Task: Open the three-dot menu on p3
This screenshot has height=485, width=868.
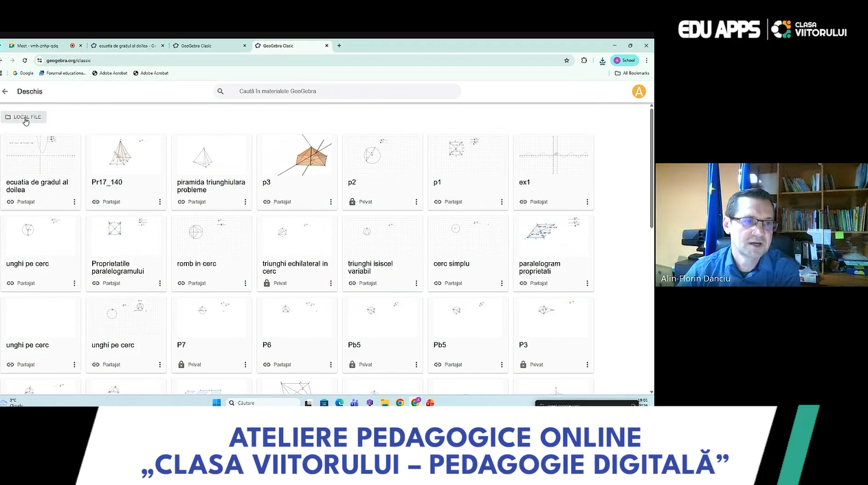Action: coord(331,202)
